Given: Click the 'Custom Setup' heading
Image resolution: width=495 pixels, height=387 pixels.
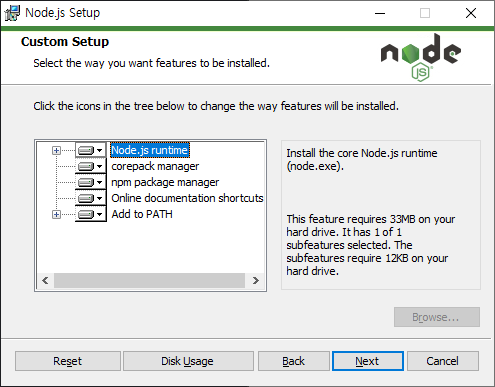Looking at the screenshot, I should click(65, 42).
